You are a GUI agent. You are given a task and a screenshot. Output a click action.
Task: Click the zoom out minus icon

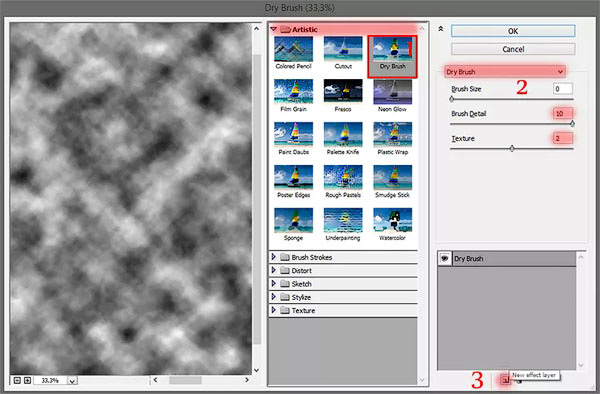17,380
